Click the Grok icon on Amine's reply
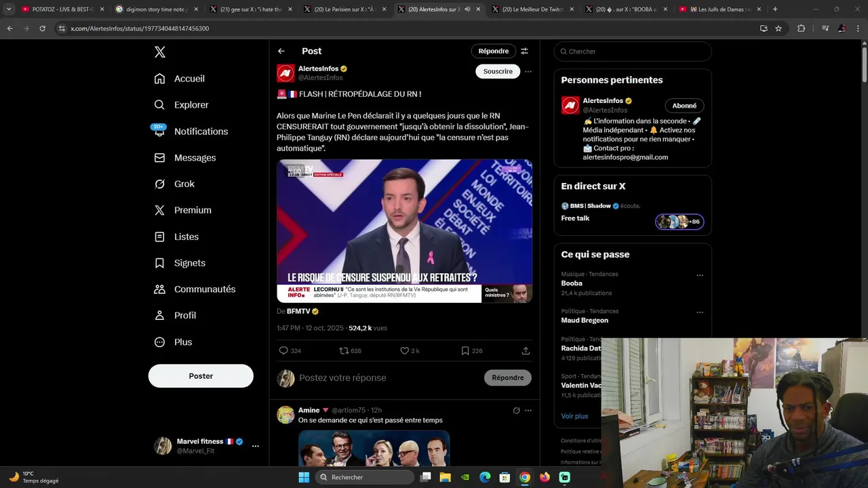Image resolution: width=868 pixels, height=488 pixels. click(516, 411)
